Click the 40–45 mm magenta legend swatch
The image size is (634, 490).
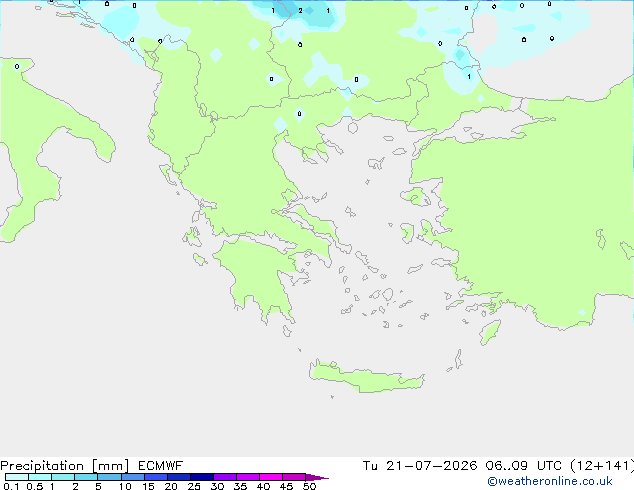[271, 477]
